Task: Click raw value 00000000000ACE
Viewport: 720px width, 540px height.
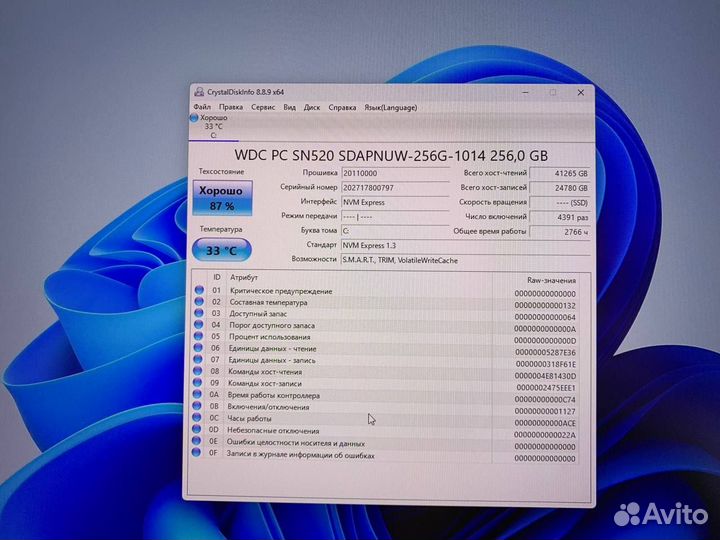Action: coord(545,423)
